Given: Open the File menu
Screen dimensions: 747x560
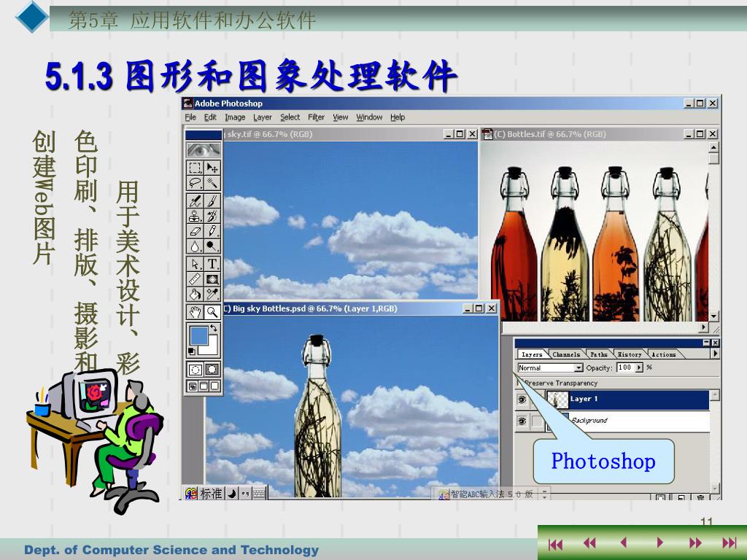Looking at the screenshot, I should 190,117.
